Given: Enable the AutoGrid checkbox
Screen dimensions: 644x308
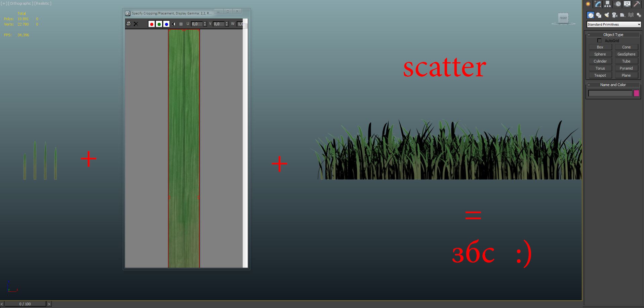Looking at the screenshot, I should tap(599, 41).
